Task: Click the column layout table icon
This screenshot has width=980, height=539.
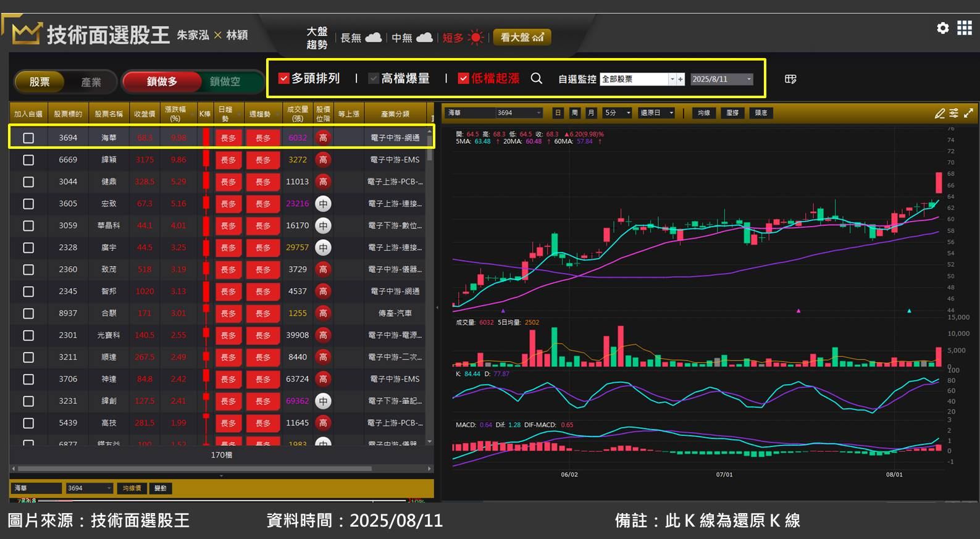Action: click(x=790, y=79)
